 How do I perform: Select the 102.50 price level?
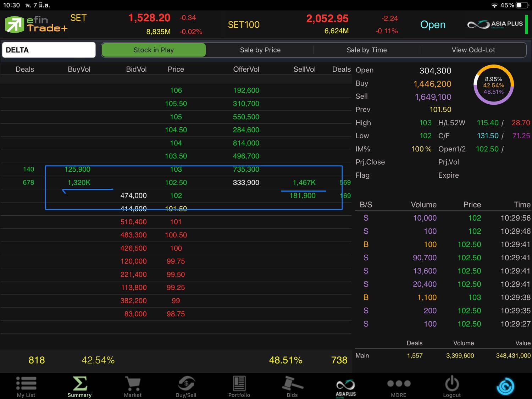176,182
